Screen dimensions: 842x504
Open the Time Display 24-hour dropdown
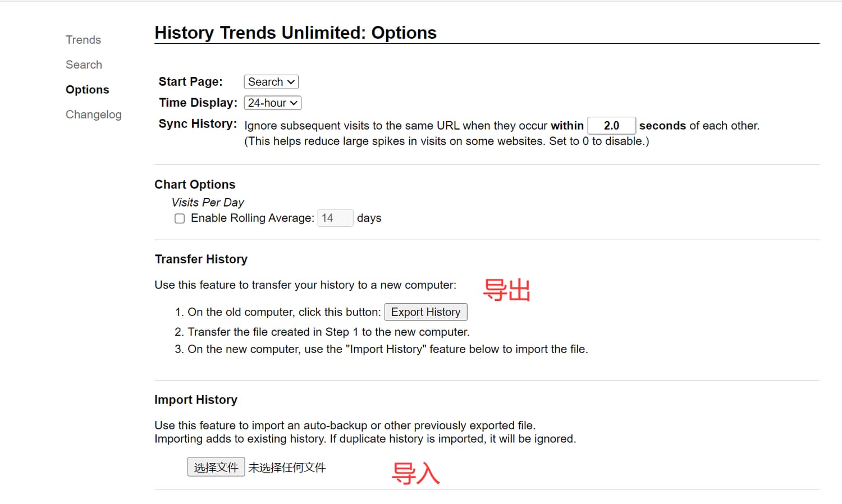272,103
